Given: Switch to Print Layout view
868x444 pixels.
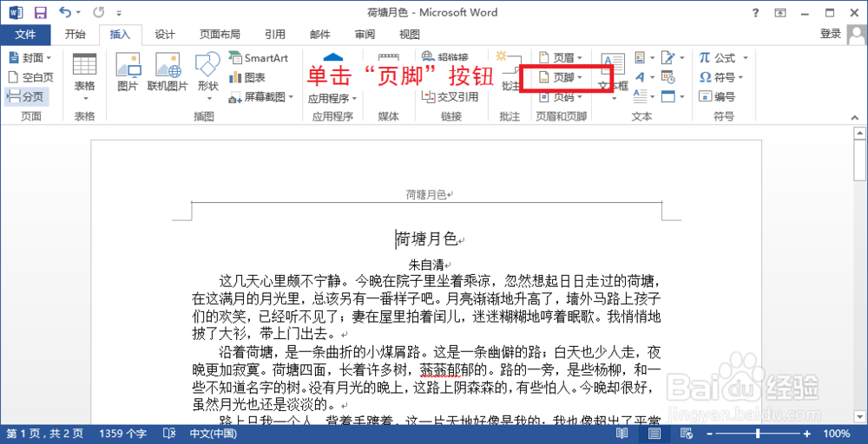Looking at the screenshot, I should (654, 434).
